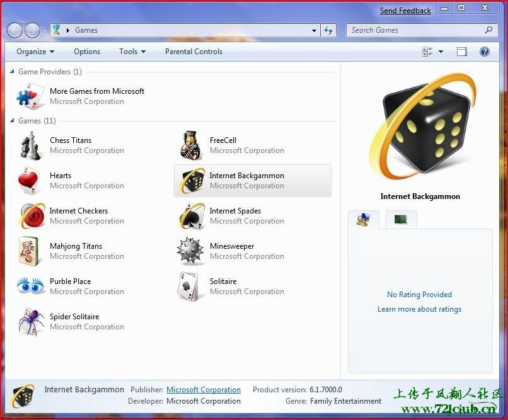Open Microsoft Corporation publisher link
The height and width of the screenshot is (420, 508).
pos(204,390)
